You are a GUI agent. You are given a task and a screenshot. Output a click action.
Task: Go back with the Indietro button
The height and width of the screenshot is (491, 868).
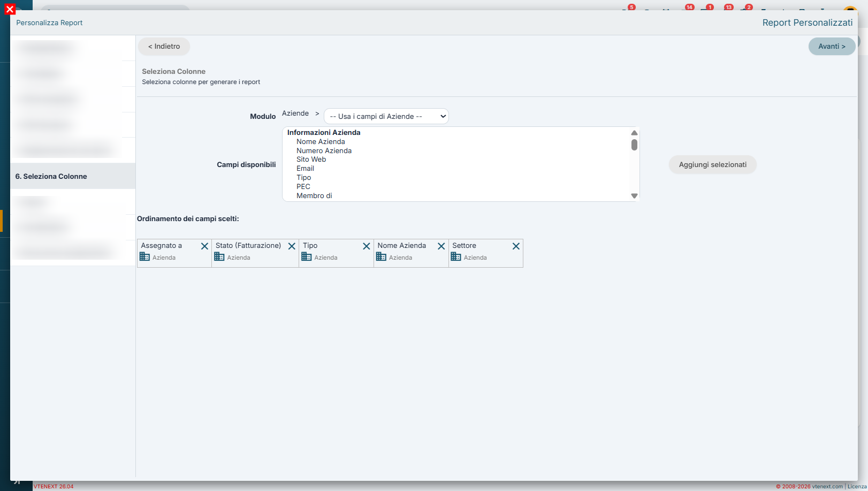pos(164,47)
